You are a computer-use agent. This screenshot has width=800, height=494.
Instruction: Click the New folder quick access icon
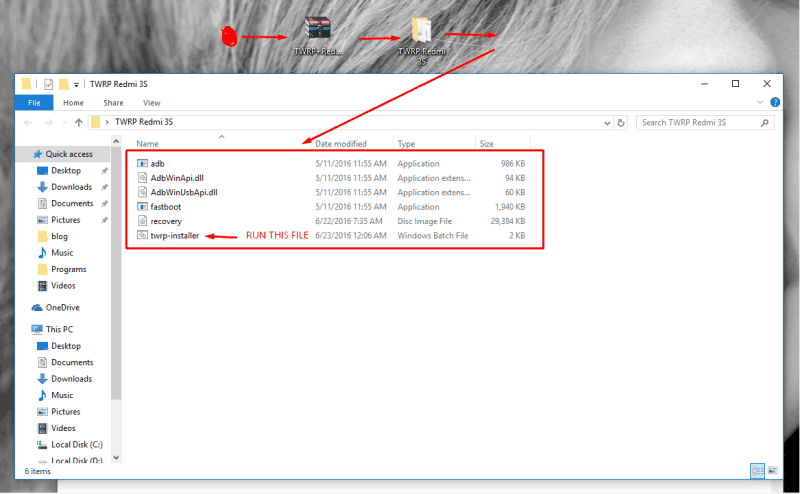click(64, 84)
